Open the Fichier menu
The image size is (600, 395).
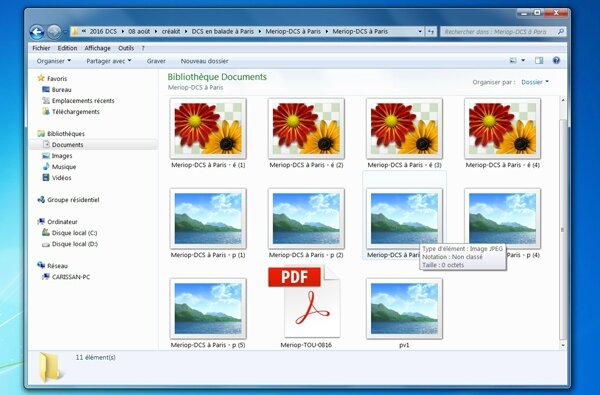click(41, 48)
